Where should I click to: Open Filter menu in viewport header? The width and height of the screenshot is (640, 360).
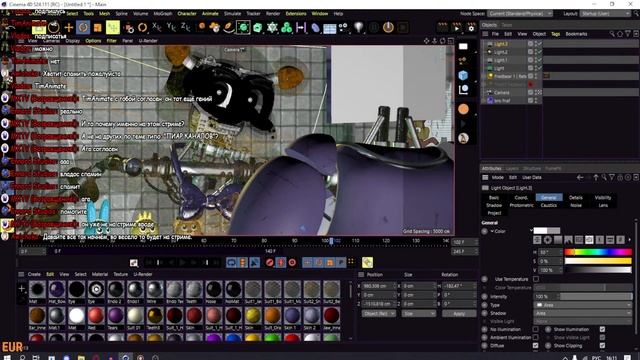[x=111, y=41]
